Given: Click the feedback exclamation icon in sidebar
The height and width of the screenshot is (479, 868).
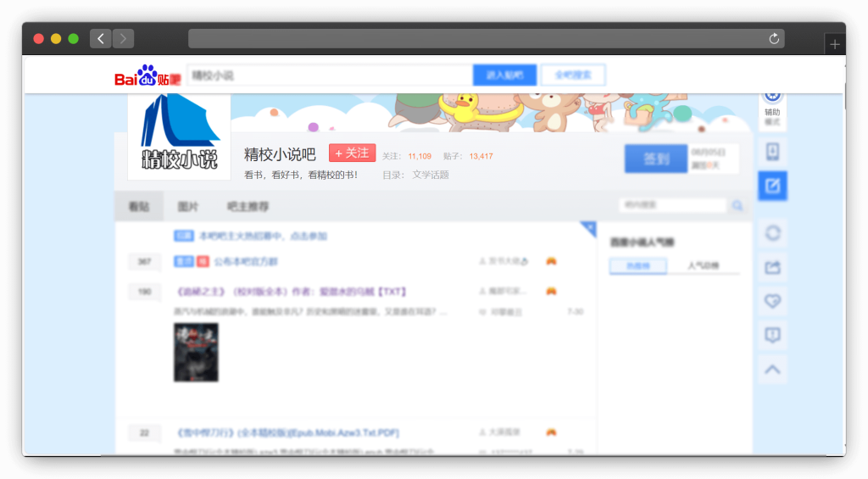Looking at the screenshot, I should point(772,335).
